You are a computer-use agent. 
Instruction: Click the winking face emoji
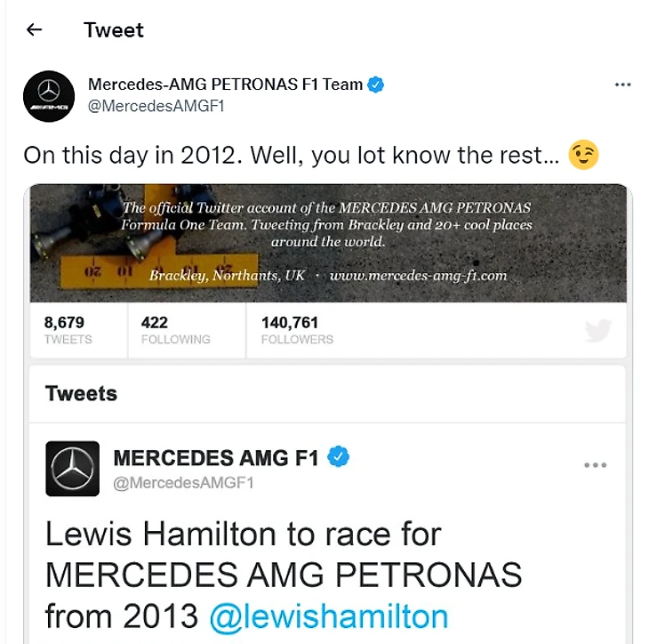pyautogui.click(x=583, y=155)
